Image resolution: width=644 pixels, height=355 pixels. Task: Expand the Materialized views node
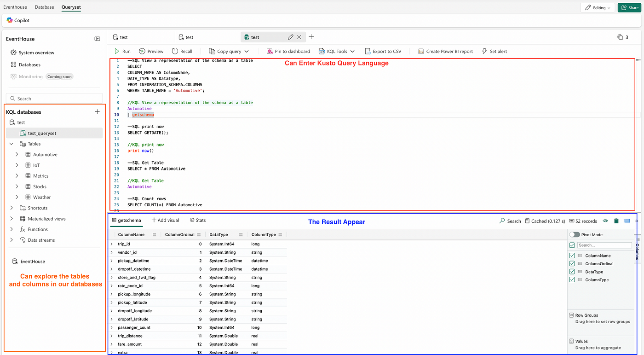(11, 218)
